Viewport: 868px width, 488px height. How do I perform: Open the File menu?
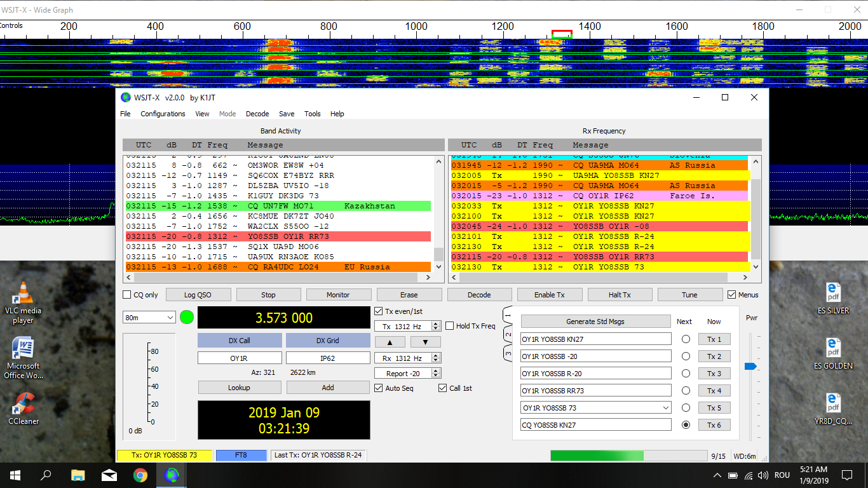click(x=126, y=114)
